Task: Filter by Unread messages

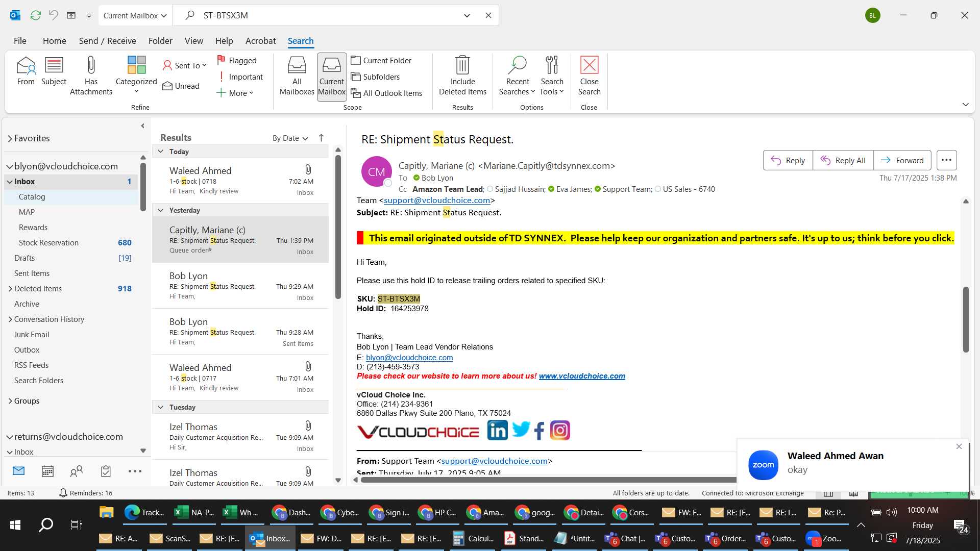Action: coord(181,86)
